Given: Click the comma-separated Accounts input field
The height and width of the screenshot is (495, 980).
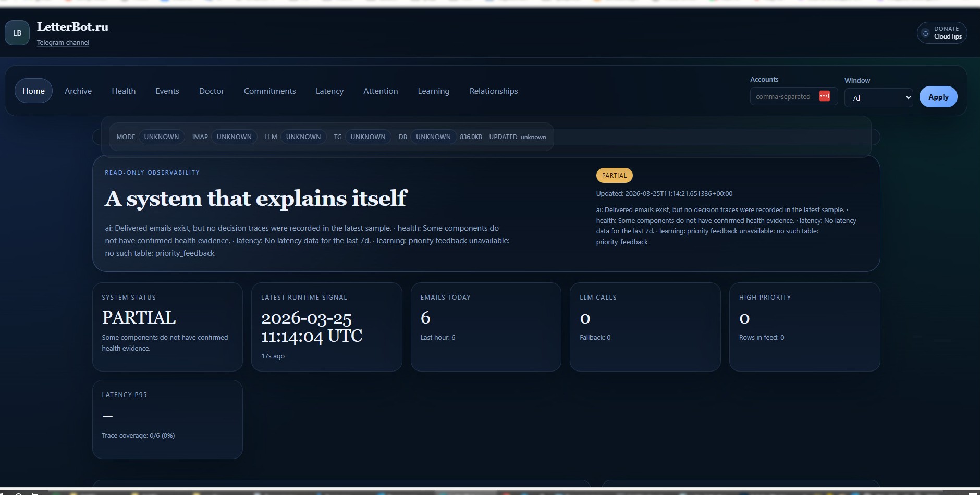Looking at the screenshot, I should 782,96.
